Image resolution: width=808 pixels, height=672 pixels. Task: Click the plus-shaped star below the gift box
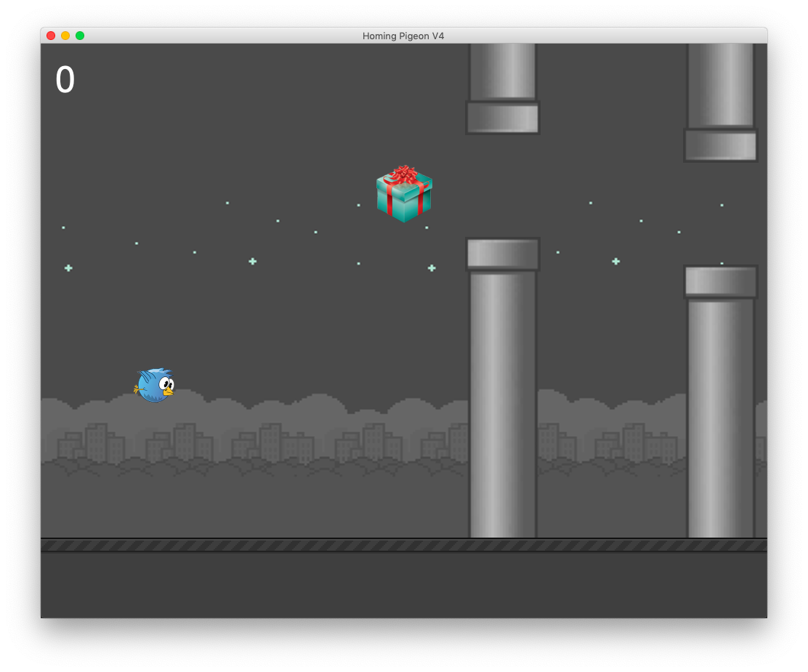[x=432, y=268]
